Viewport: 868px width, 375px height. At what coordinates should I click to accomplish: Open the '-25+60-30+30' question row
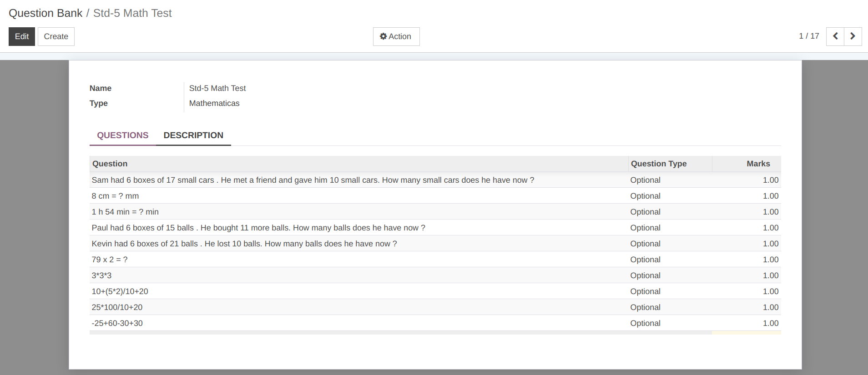tap(435, 323)
